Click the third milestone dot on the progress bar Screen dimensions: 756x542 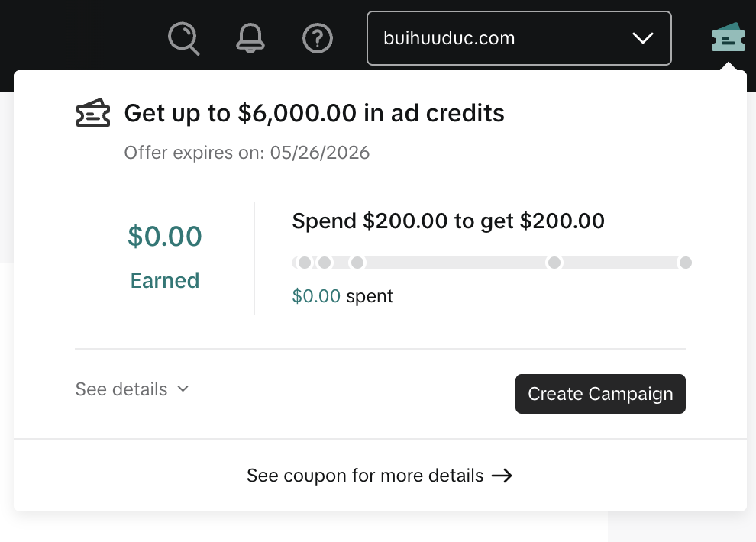coord(357,263)
